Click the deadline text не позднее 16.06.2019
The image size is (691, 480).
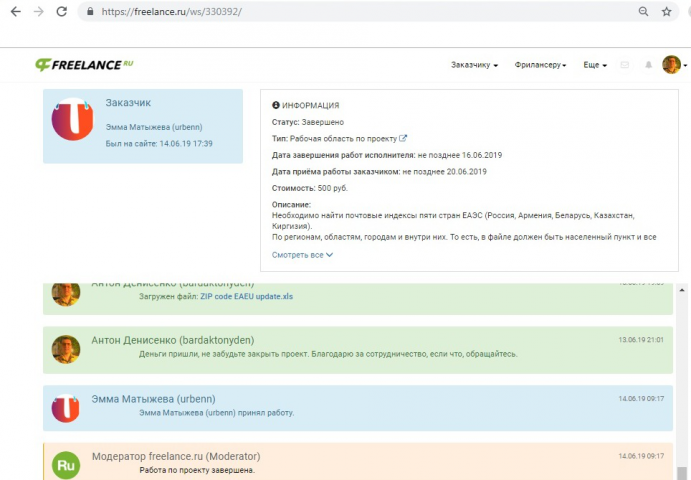point(460,155)
